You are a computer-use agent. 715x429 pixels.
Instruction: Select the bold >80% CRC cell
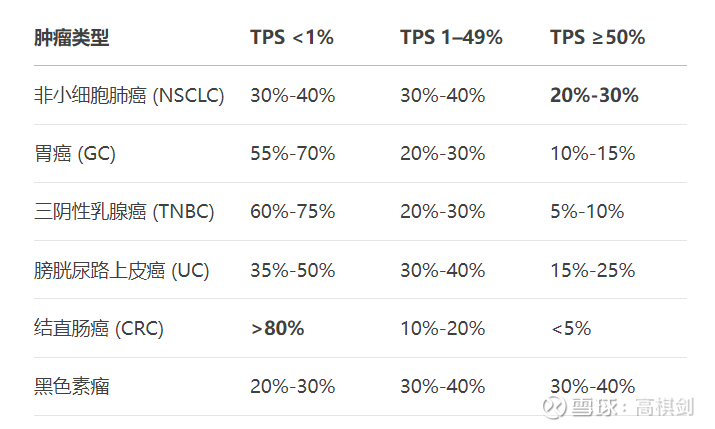coord(277,328)
